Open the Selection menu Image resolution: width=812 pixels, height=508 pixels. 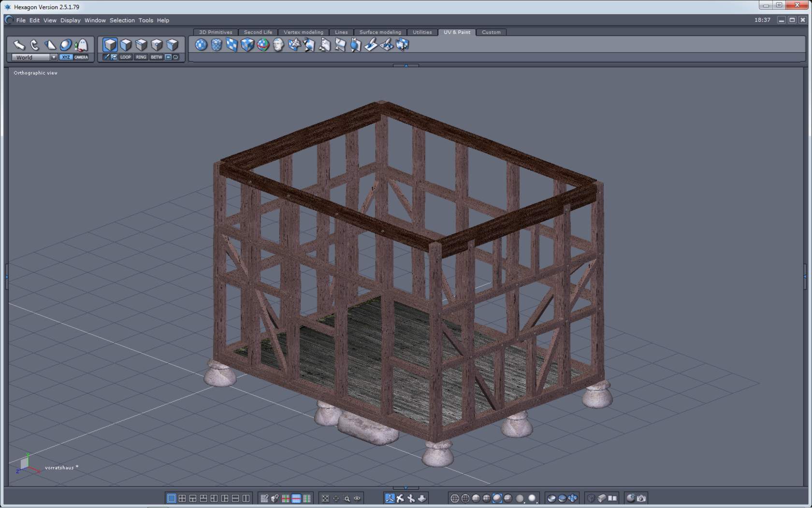[122, 20]
